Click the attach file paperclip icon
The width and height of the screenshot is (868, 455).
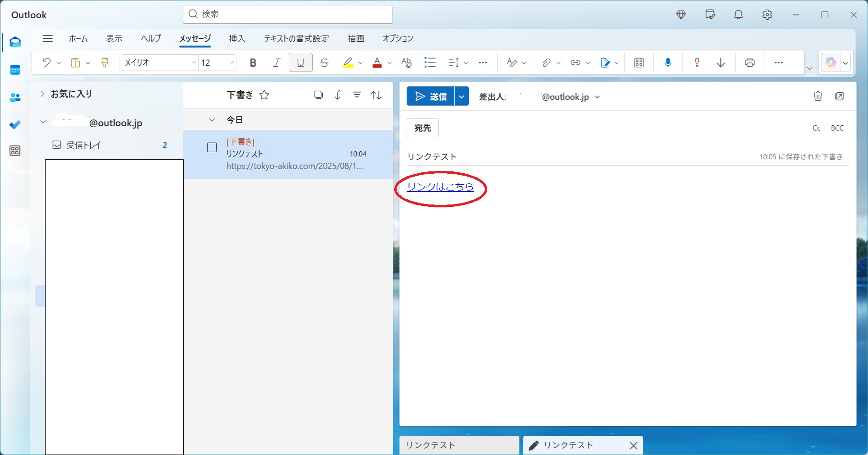point(546,63)
